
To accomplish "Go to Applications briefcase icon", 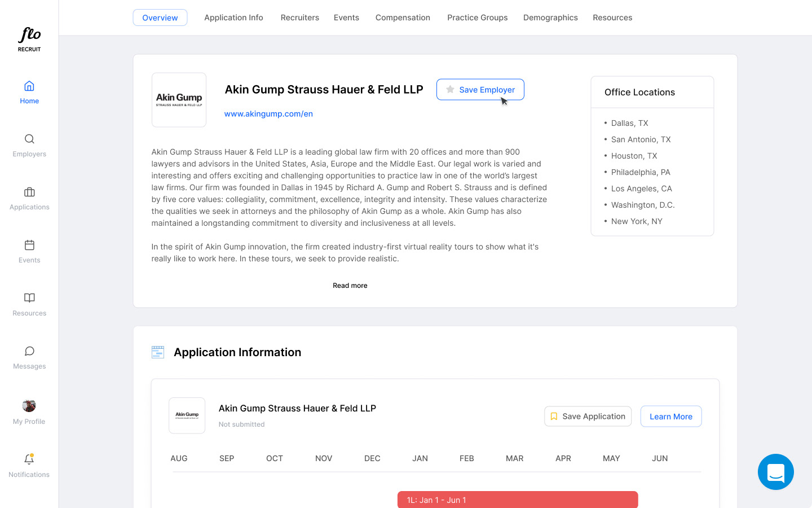I will point(29,192).
